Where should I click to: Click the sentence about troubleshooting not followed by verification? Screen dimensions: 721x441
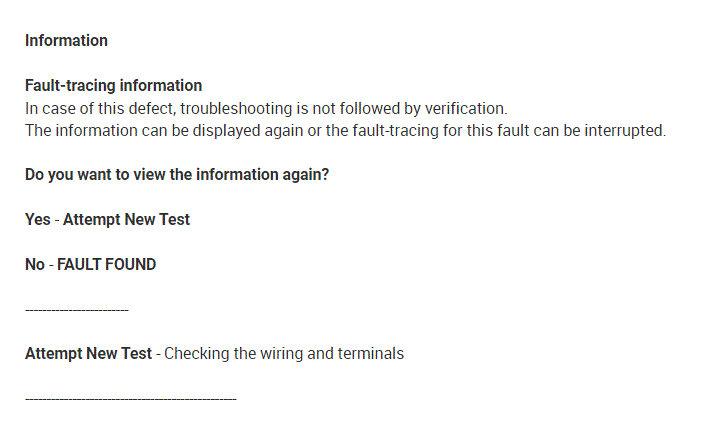point(266,108)
